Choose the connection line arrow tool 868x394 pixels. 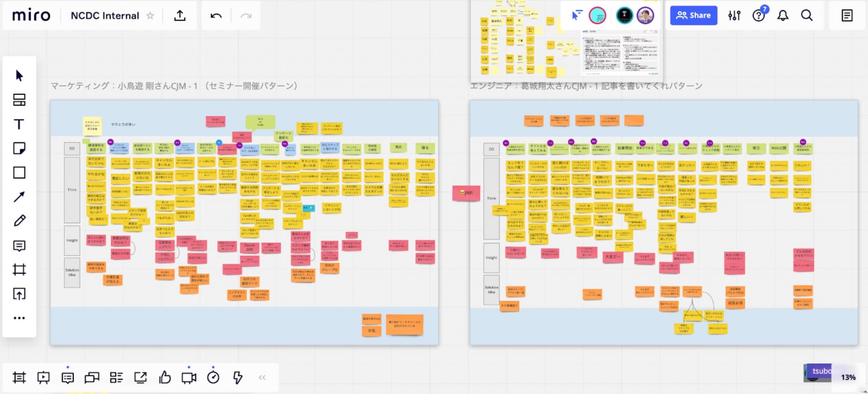[x=19, y=197]
